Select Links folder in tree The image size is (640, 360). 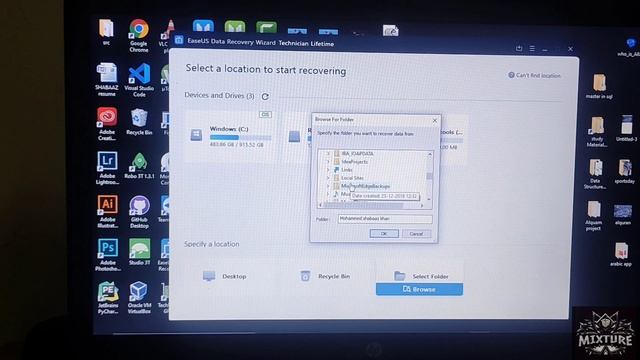point(347,170)
